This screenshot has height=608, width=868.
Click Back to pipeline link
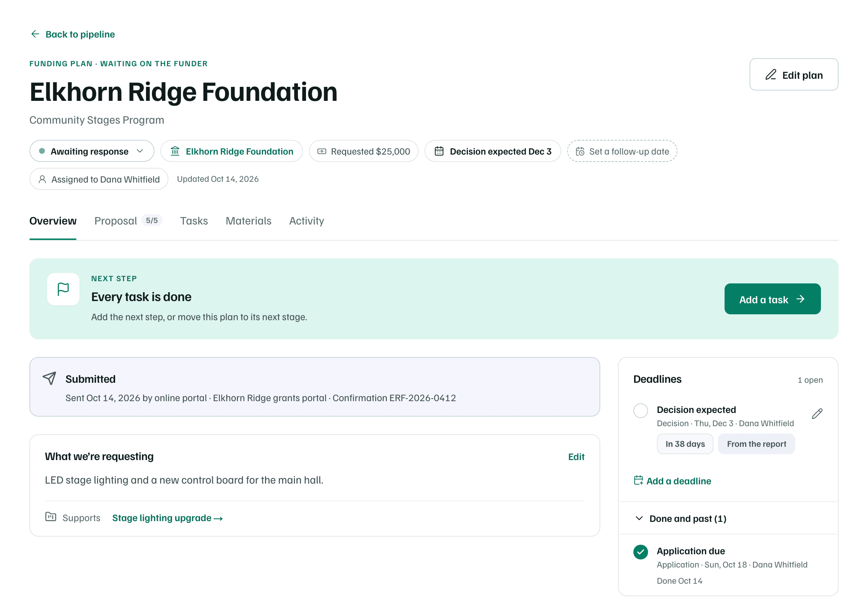(x=72, y=34)
